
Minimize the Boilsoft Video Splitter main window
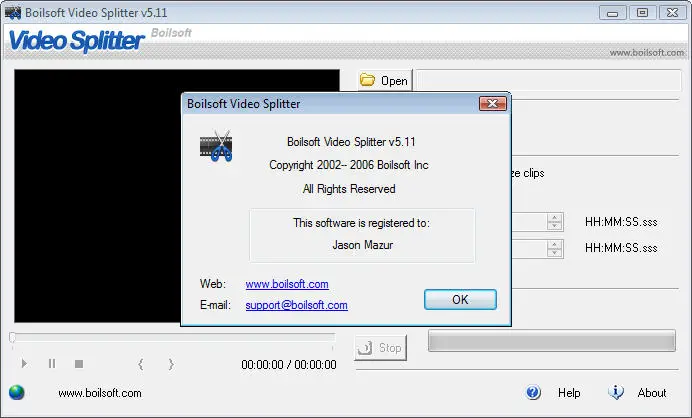point(613,13)
